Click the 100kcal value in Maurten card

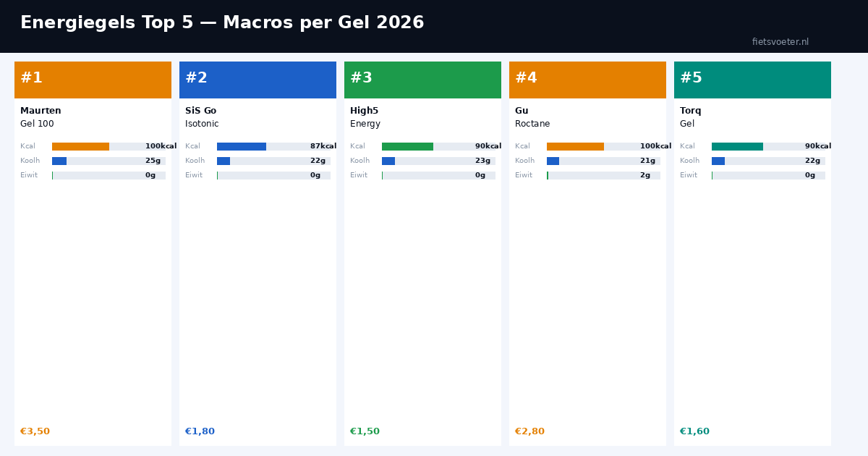point(161,146)
